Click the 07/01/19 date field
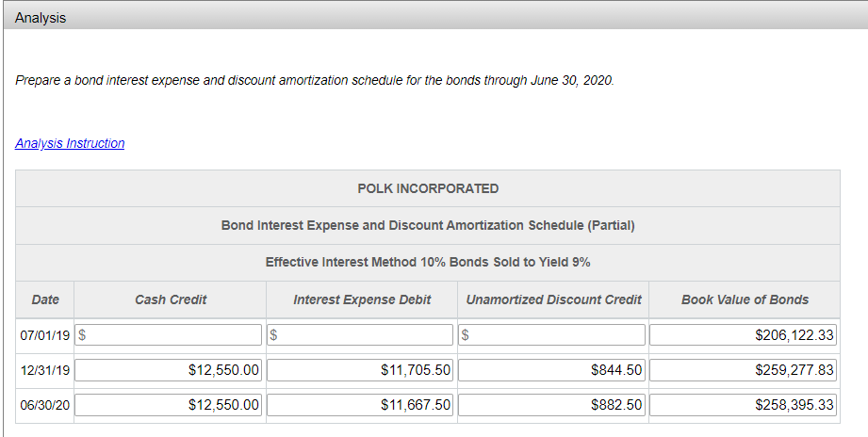The height and width of the screenshot is (437, 868). (x=44, y=334)
